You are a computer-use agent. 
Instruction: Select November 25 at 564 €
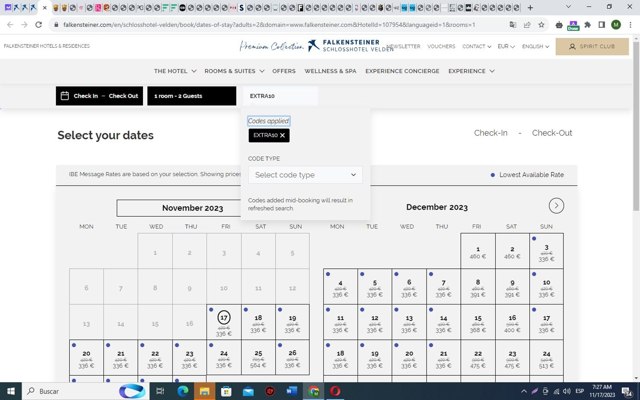pyautogui.click(x=258, y=357)
